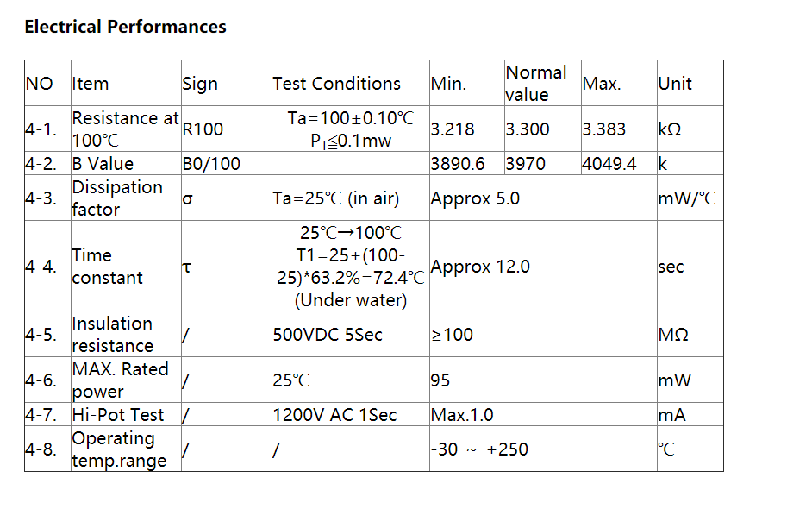Select the 3.383 maximum resistance value
Screen dimensions: 812x509
click(x=603, y=129)
